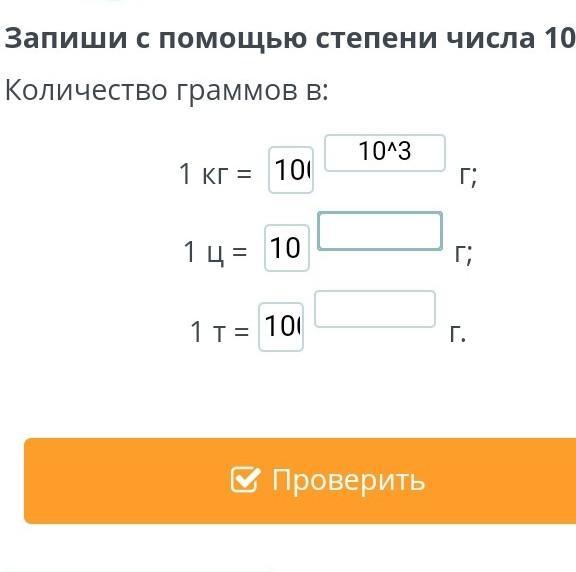Click the Проверить button
This screenshot has width=576, height=572.
point(300,481)
